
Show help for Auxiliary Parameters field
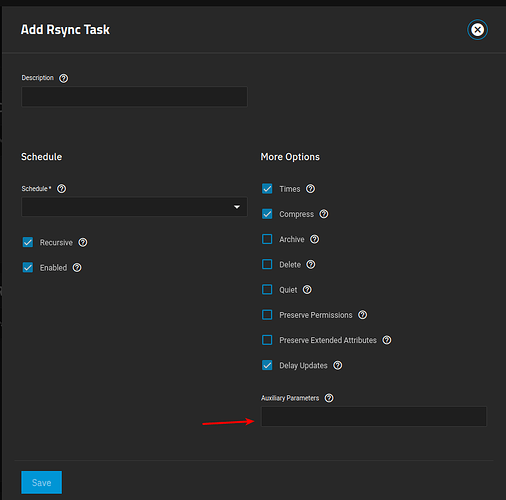(x=329, y=398)
